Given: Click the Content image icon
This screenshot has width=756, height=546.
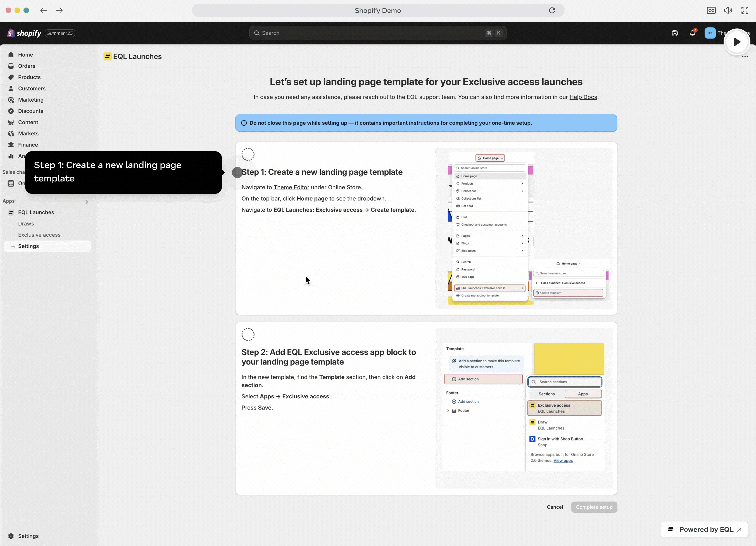Looking at the screenshot, I should [x=11, y=122].
